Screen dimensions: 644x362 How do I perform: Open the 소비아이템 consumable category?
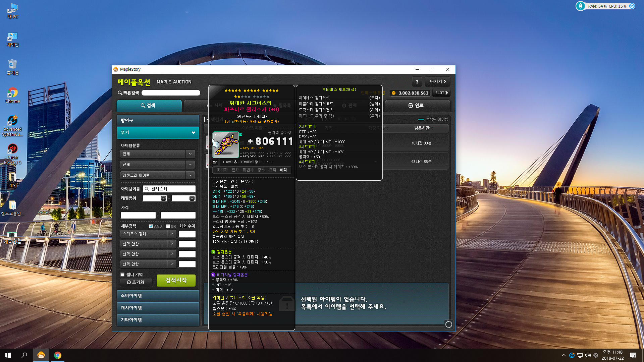tap(158, 296)
